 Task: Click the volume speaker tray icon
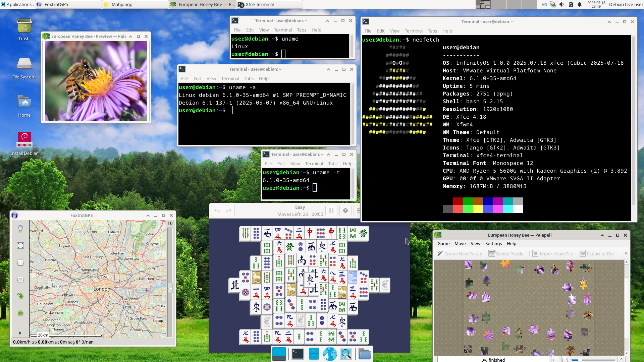click(561, 4)
